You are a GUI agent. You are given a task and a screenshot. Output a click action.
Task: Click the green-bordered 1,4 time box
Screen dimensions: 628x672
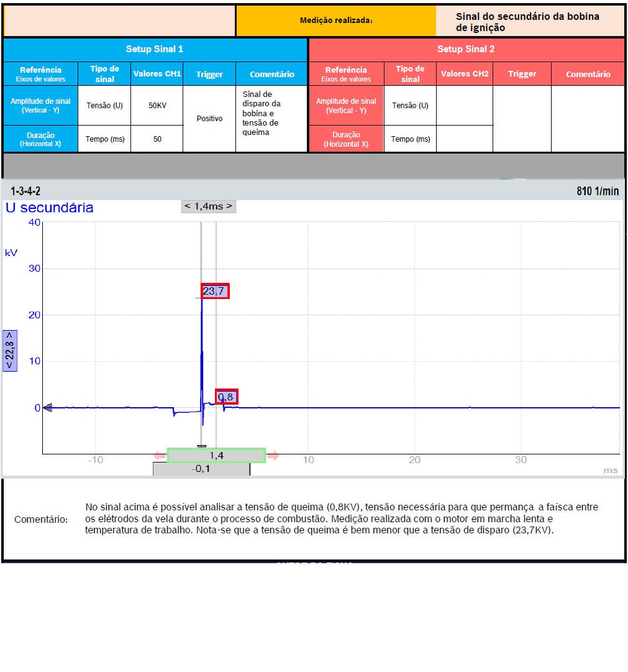coord(216,456)
